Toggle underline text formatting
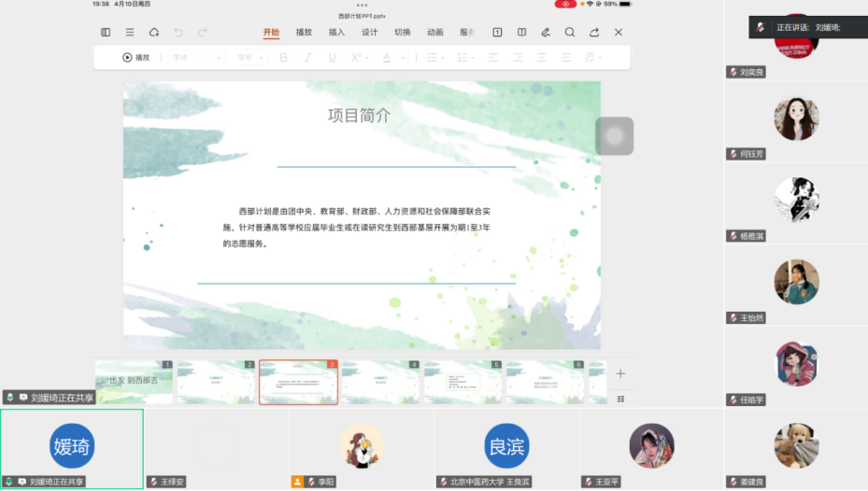Image resolution: width=868 pixels, height=491 pixels. pos(332,58)
